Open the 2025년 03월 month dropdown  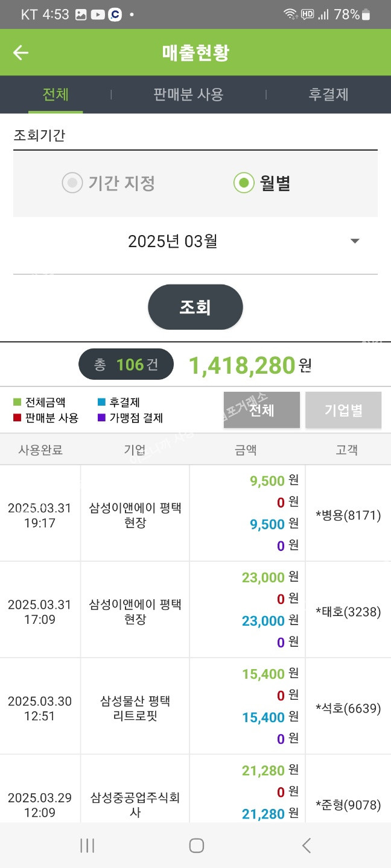[195, 242]
